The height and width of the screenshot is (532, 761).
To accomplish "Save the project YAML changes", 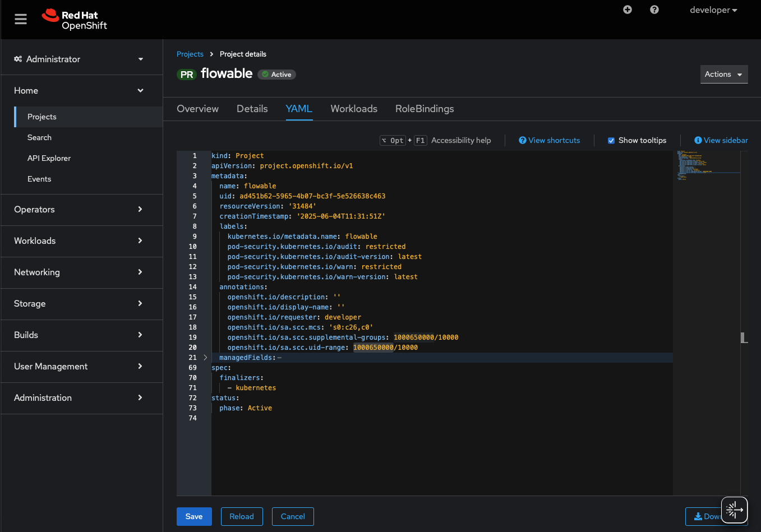I will pos(194,516).
